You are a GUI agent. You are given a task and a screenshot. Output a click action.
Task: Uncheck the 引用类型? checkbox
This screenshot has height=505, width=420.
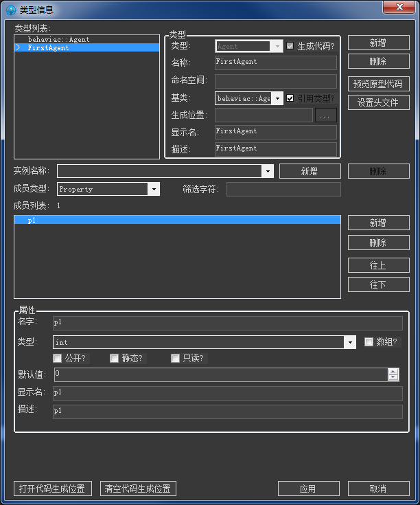point(290,98)
